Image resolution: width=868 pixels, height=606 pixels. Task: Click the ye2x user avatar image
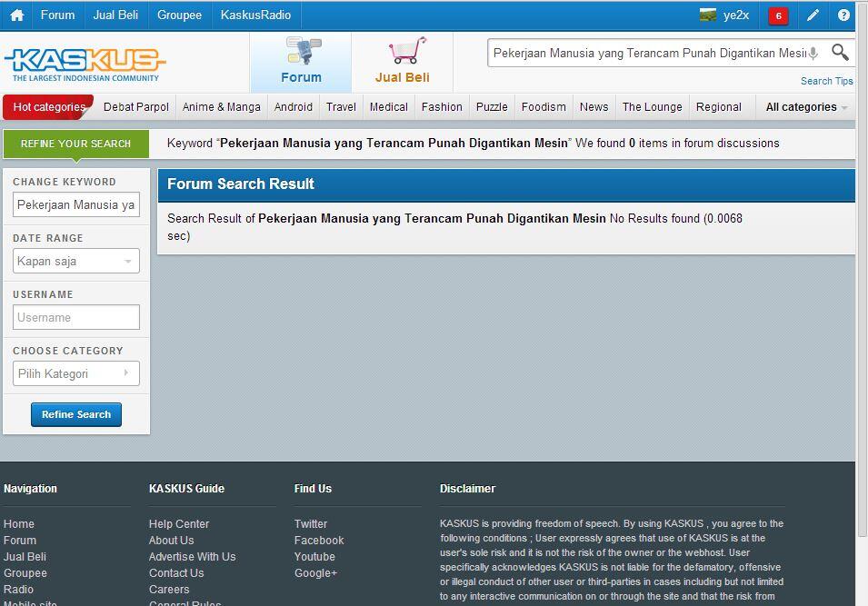(707, 15)
